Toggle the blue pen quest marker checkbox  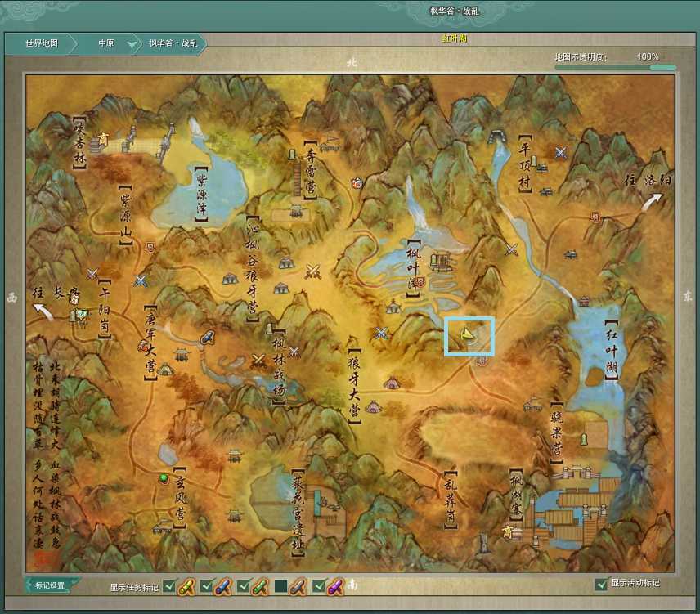point(207,585)
